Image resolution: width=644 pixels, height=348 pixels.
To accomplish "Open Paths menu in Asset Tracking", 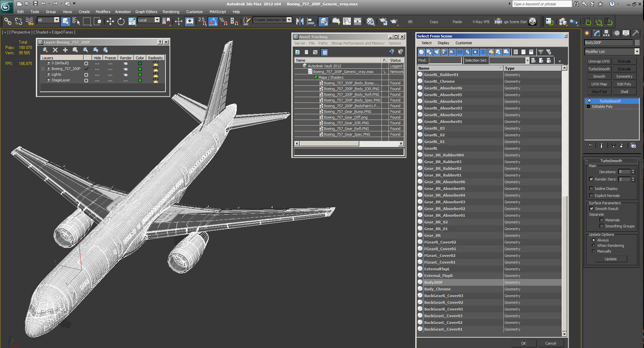I will 323,43.
